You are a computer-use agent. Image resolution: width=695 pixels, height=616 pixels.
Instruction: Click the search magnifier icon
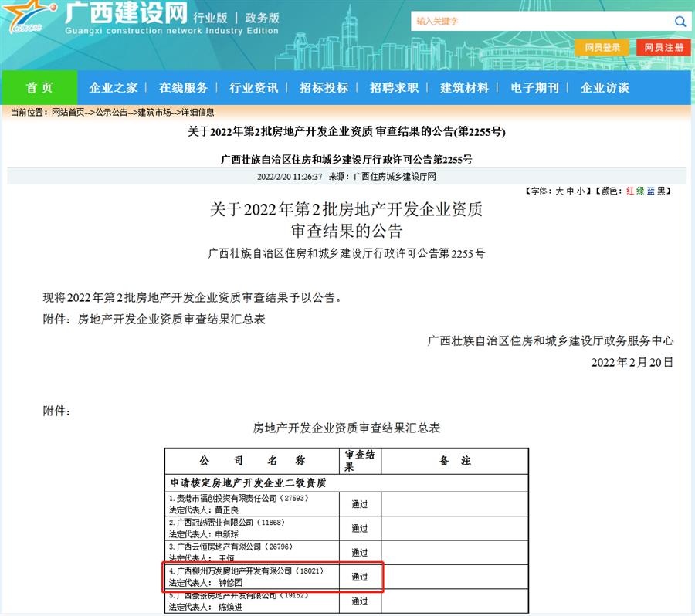[x=680, y=21]
